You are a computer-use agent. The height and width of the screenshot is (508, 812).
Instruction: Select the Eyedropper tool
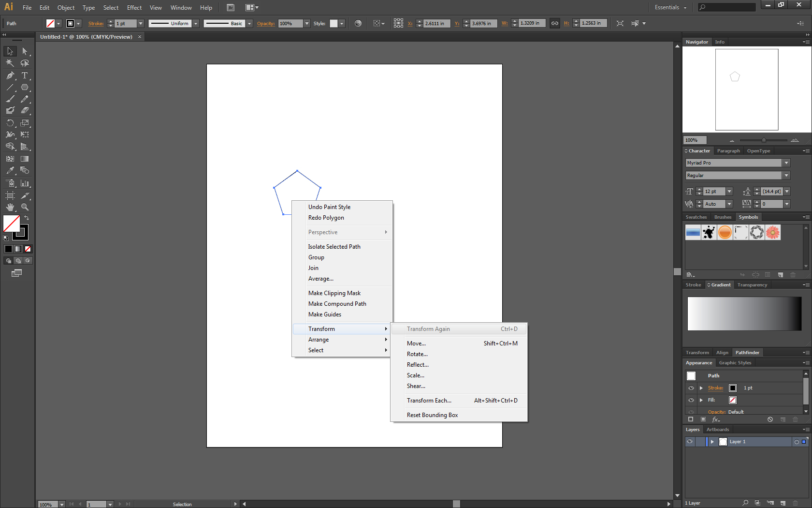point(10,170)
